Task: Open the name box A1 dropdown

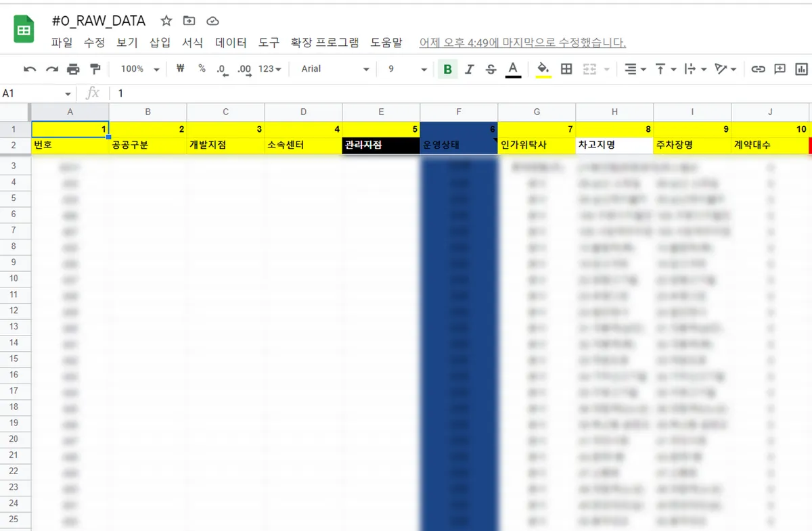Action: pos(68,94)
